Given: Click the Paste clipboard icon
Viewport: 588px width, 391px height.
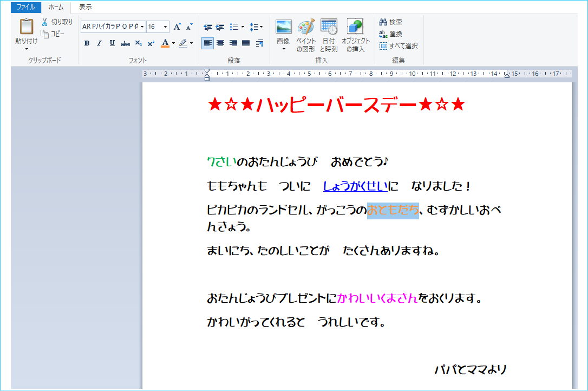Looking at the screenshot, I should click(26, 27).
